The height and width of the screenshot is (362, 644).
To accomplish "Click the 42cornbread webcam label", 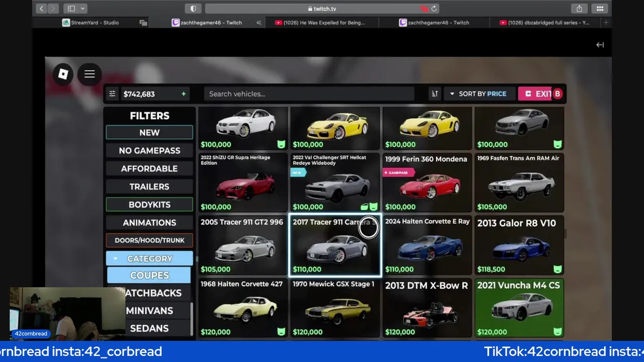I will [x=31, y=334].
